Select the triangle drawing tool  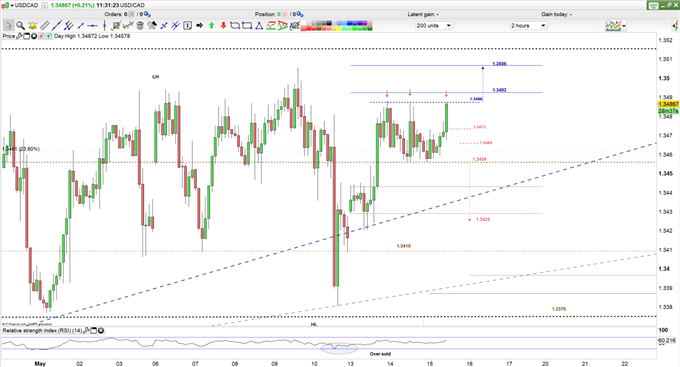pos(259,26)
